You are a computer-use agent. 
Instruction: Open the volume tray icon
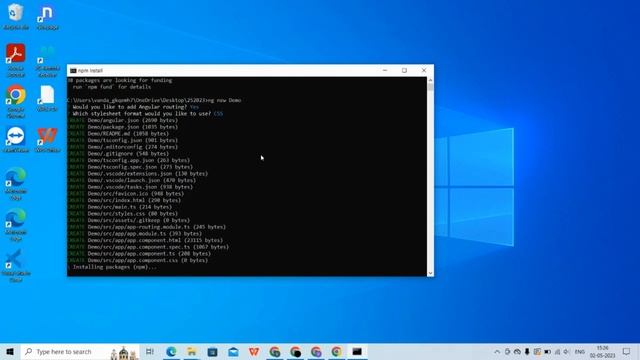567,352
